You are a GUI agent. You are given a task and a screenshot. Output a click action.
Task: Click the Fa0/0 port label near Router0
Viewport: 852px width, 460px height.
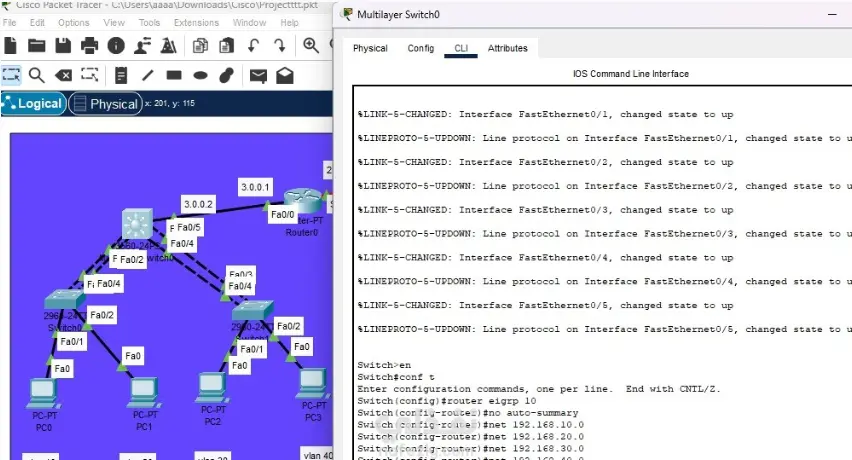283,215
